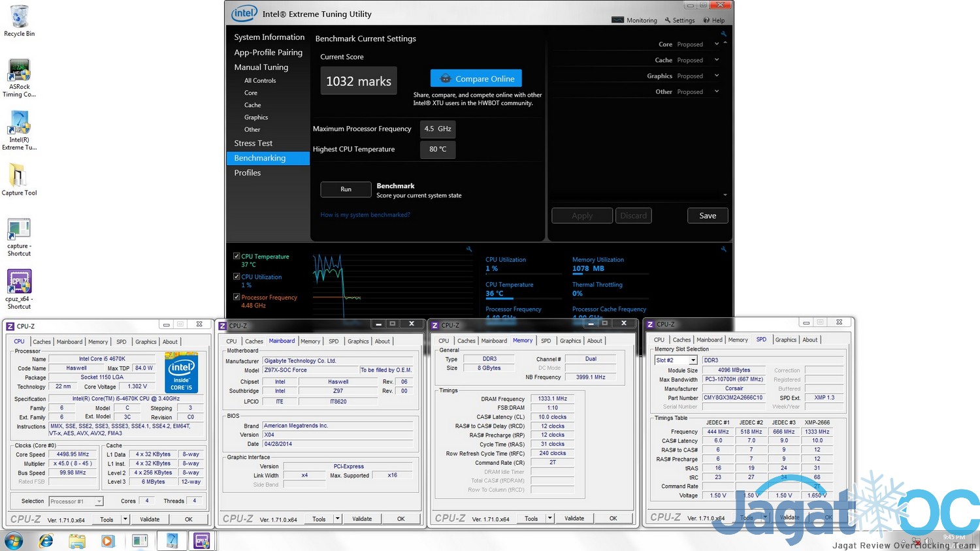The image size is (980, 551).
Task: Click the wrench icon above the Core Proposed row
Action: (x=723, y=33)
